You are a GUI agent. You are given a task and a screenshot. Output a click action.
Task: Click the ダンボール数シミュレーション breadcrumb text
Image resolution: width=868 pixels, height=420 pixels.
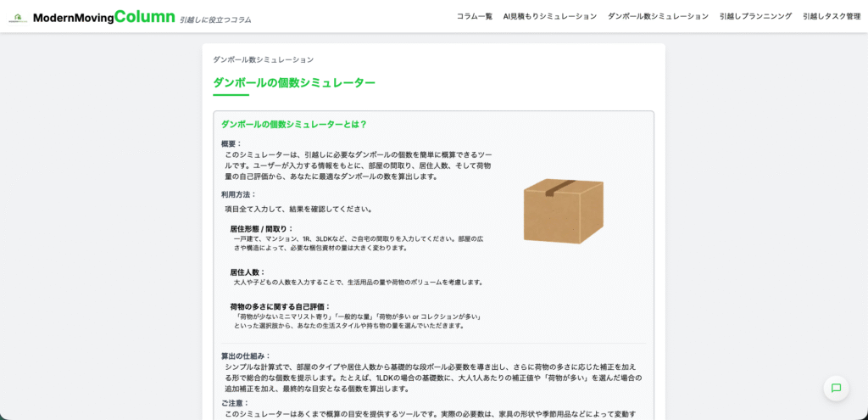pyautogui.click(x=263, y=59)
